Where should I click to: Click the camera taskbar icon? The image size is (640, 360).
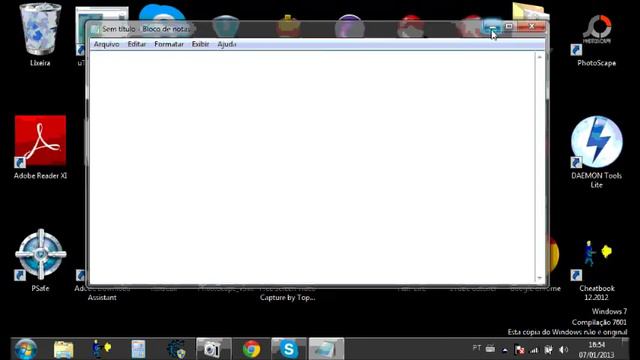213,349
